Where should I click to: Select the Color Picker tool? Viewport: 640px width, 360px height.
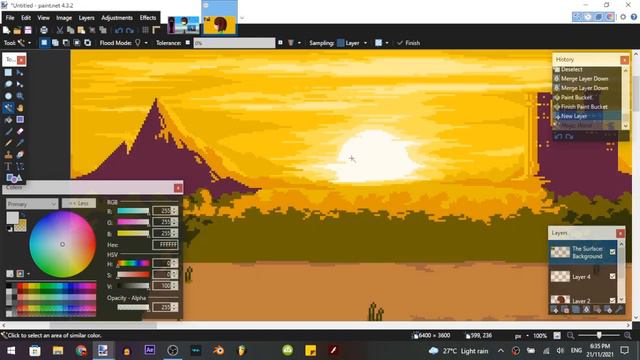coord(20,143)
